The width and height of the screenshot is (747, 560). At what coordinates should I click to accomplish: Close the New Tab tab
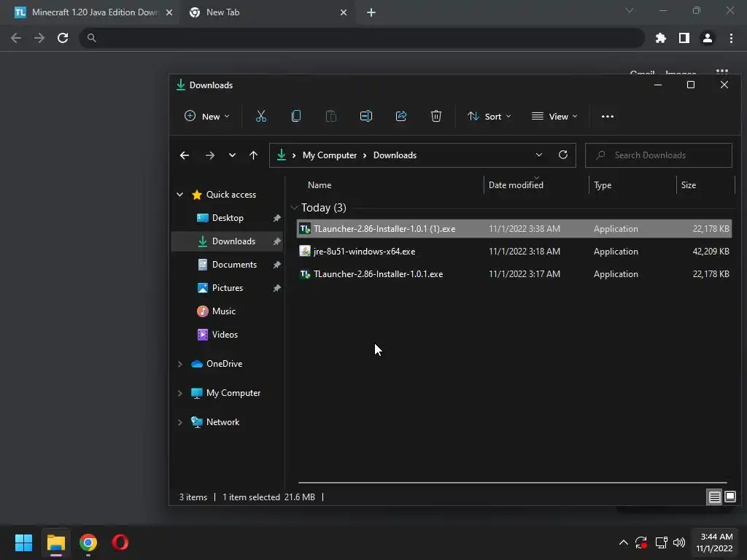coord(344,12)
